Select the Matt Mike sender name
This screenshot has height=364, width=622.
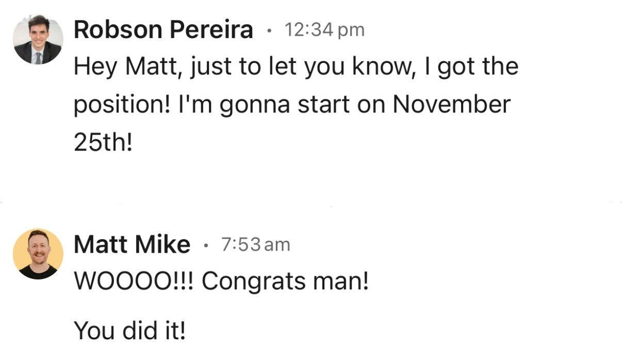coord(132,244)
